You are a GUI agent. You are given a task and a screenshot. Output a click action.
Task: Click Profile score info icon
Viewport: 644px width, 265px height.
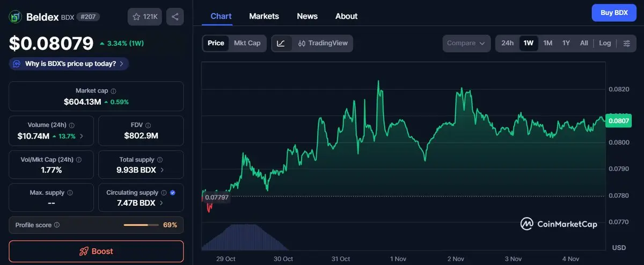(57, 225)
